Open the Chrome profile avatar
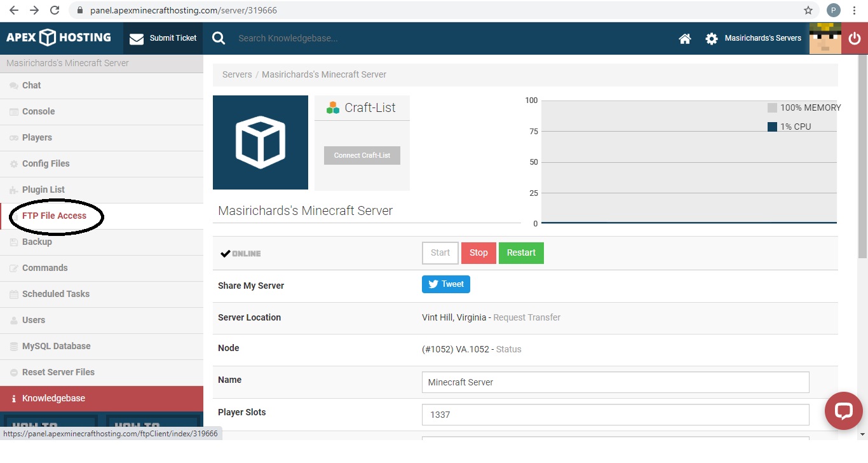This screenshot has height=463, width=868. point(833,10)
